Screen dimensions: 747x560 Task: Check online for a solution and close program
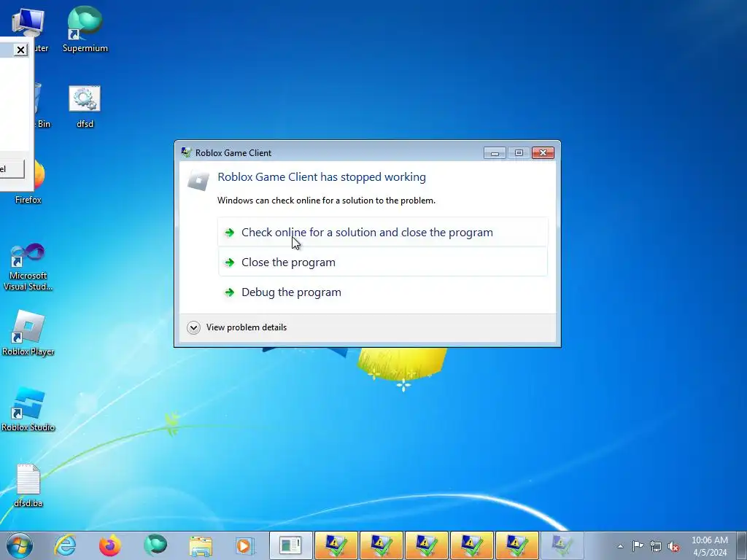[x=382, y=233]
